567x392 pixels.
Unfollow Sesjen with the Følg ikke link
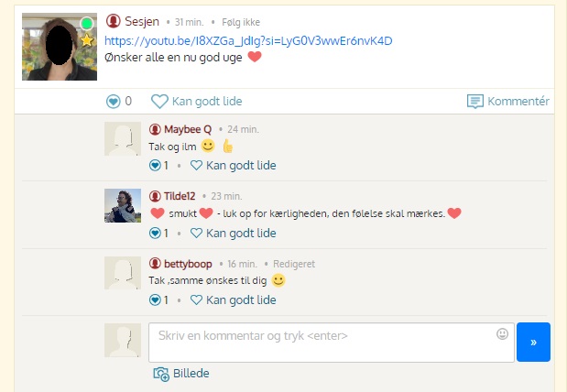(x=241, y=22)
